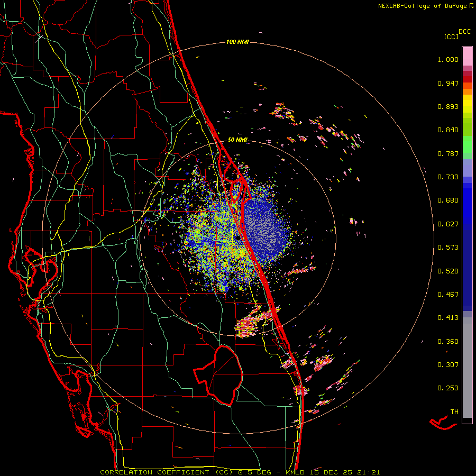Screen dimensions: 476x476
Task: Click the Lake Okeechobee outline on the map
Action: tap(219, 375)
